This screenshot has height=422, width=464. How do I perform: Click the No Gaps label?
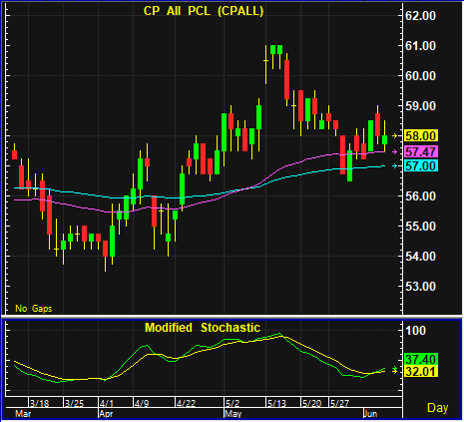click(x=34, y=309)
